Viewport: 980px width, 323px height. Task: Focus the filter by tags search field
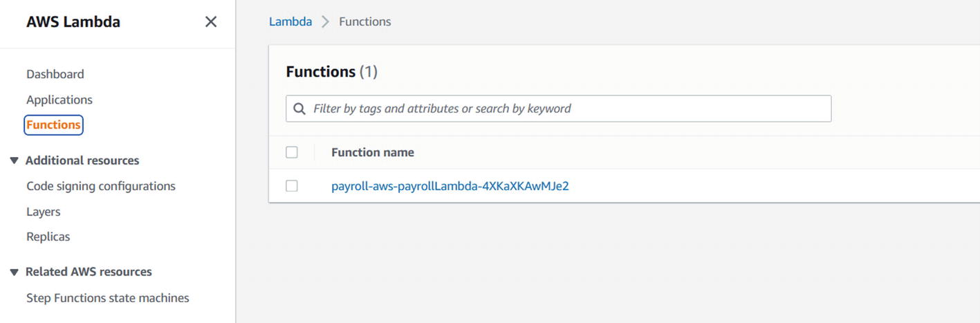567,109
